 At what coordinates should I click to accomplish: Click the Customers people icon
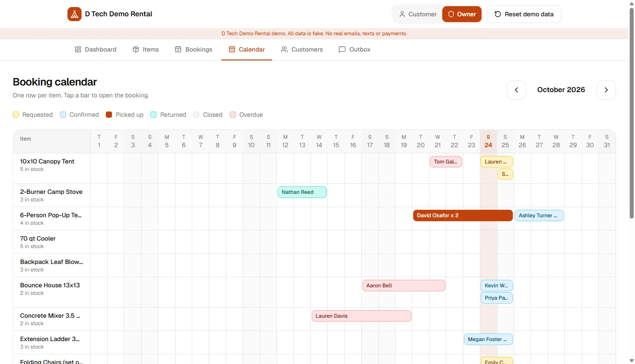[x=284, y=49]
